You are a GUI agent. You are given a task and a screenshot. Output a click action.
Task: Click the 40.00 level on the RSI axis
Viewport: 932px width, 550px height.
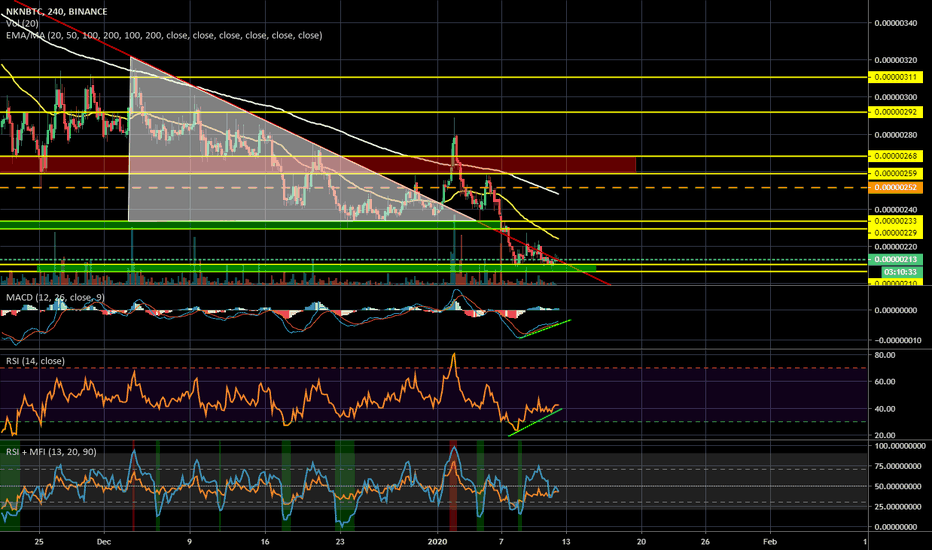885,408
